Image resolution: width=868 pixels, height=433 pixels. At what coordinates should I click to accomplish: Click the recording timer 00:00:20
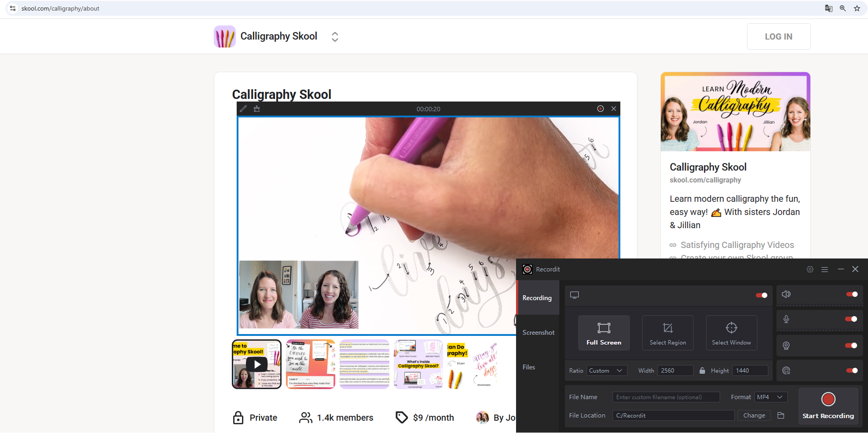point(429,109)
